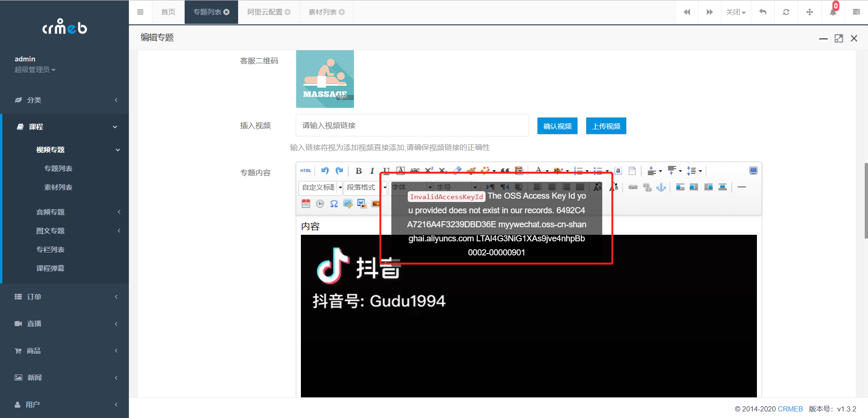Apply subscript formatting
868x418 pixels.
coord(443,171)
